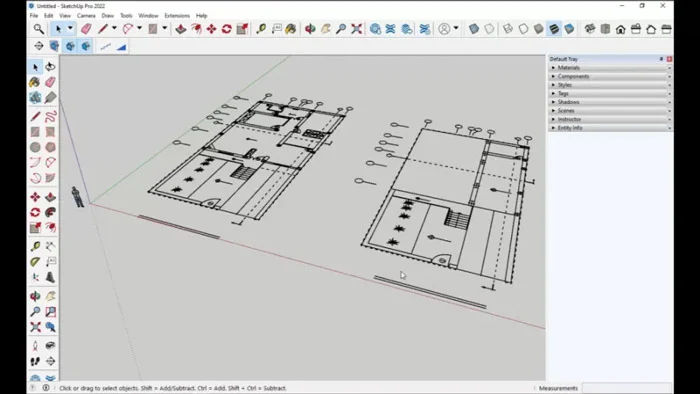Select the Line pencil tool in the Large Tool Set

35,116
